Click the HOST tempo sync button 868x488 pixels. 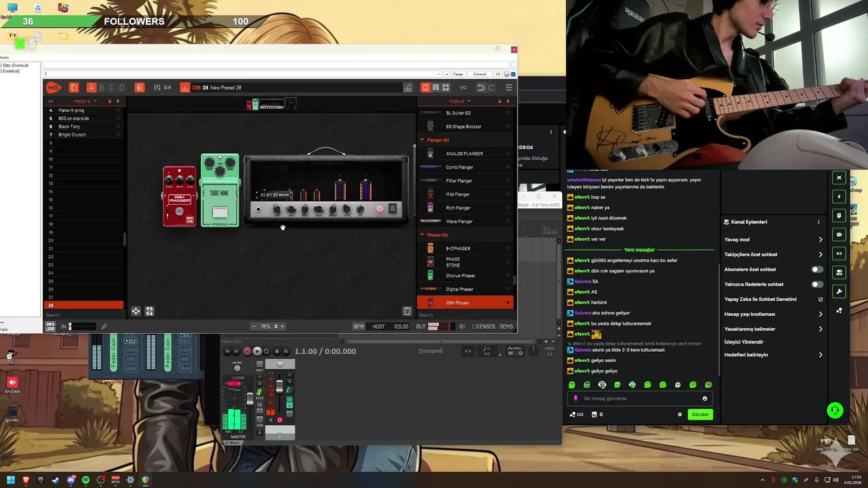tap(378, 327)
